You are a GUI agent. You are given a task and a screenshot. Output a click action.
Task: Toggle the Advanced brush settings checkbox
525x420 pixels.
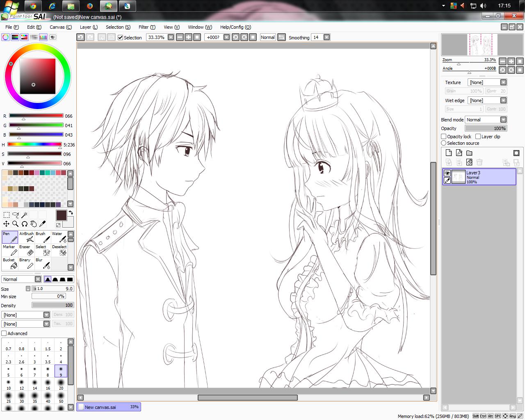pos(4,333)
